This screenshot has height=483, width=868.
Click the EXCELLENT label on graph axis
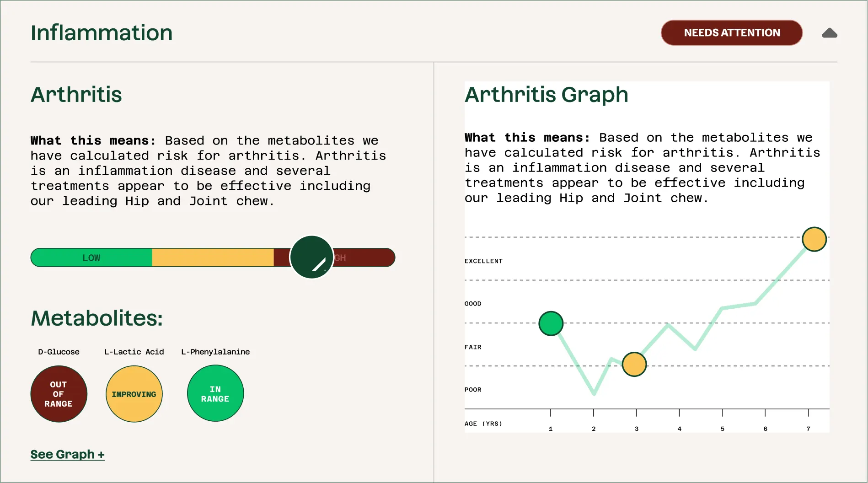(483, 261)
